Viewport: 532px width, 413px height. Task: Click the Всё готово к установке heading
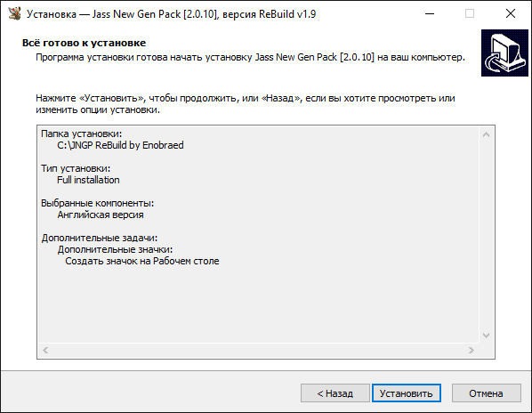pos(85,43)
